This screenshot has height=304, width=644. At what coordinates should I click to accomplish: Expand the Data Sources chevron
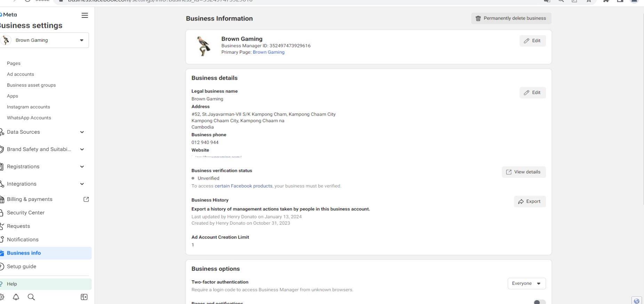pos(82,132)
